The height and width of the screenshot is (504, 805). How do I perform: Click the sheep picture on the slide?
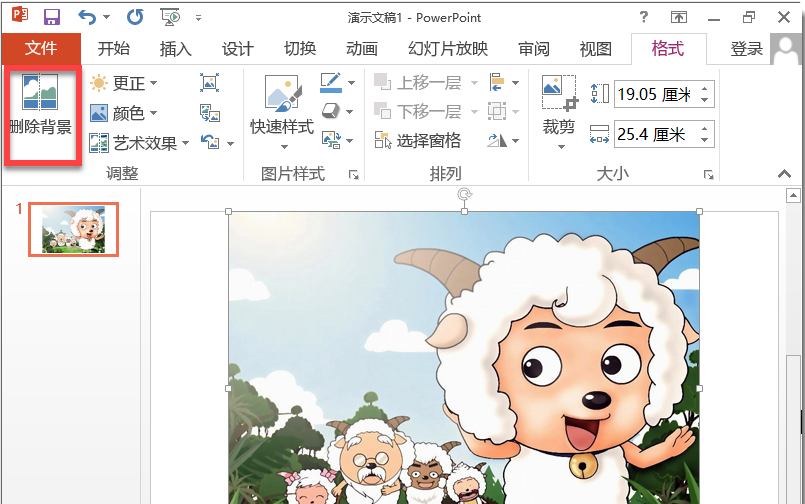(x=464, y=358)
